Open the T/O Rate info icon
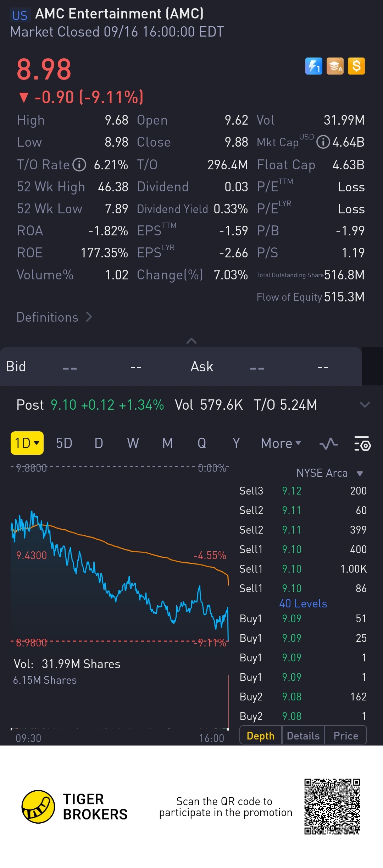The height and width of the screenshot is (868, 383). pos(79,165)
